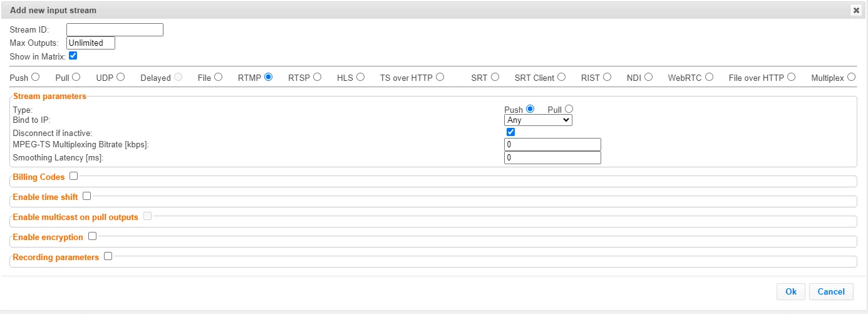868x314 pixels.
Task: Select the RTMP radio button
Action: [x=269, y=77]
